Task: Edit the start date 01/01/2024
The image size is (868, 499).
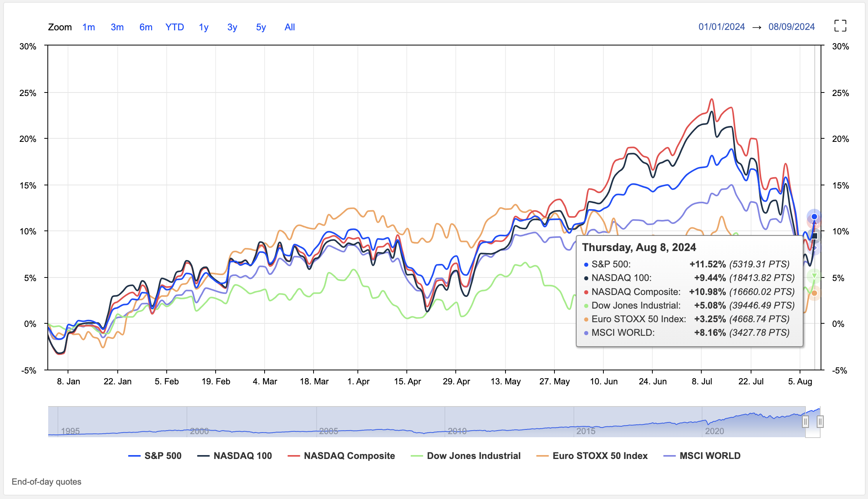Action: (x=722, y=27)
